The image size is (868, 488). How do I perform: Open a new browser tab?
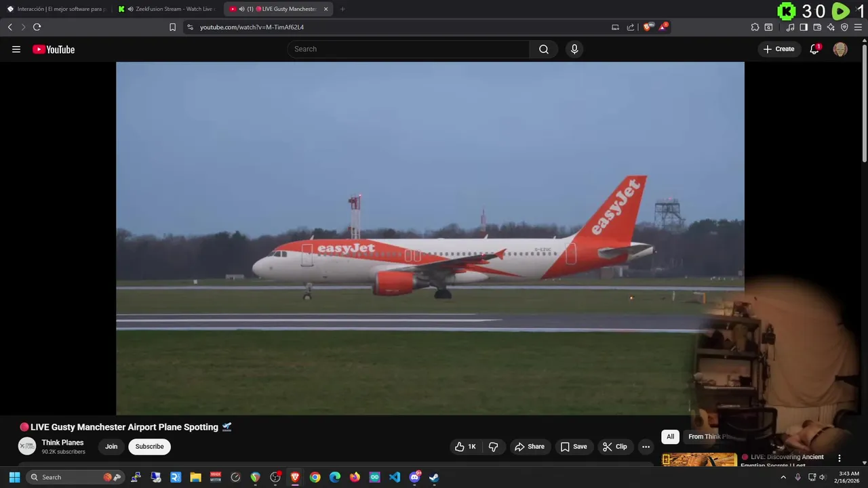pos(342,9)
